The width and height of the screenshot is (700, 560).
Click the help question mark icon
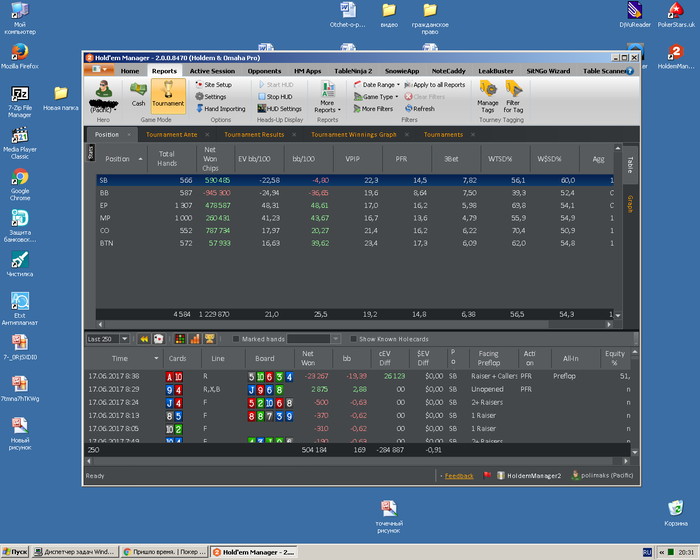point(630,71)
